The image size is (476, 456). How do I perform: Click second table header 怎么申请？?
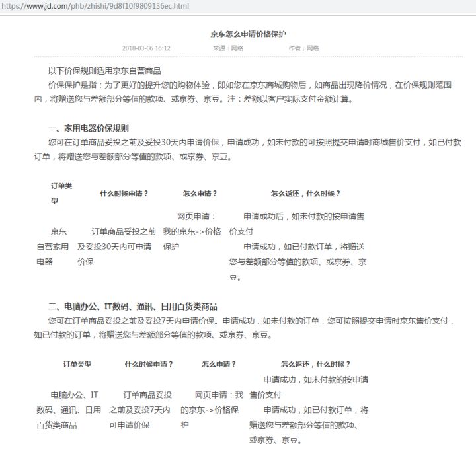point(219,364)
